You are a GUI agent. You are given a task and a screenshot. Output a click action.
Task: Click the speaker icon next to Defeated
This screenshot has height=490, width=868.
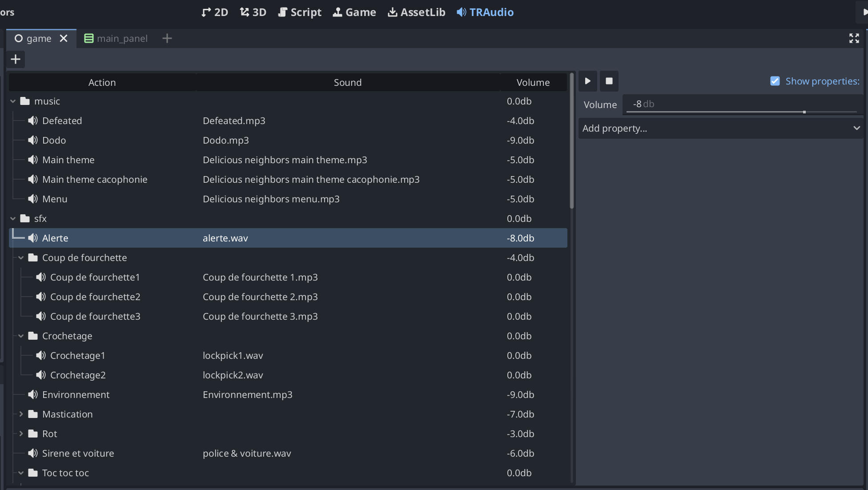tap(33, 120)
